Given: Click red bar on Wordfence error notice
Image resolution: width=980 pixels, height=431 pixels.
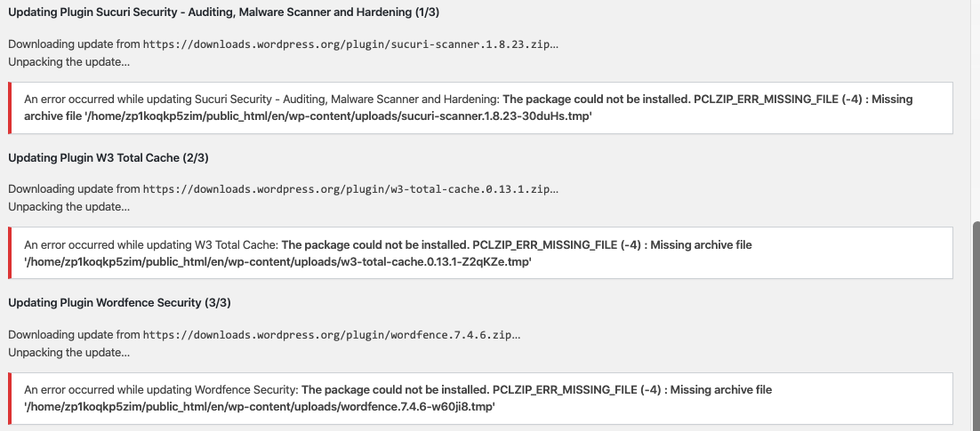Looking at the screenshot, I should [10, 398].
